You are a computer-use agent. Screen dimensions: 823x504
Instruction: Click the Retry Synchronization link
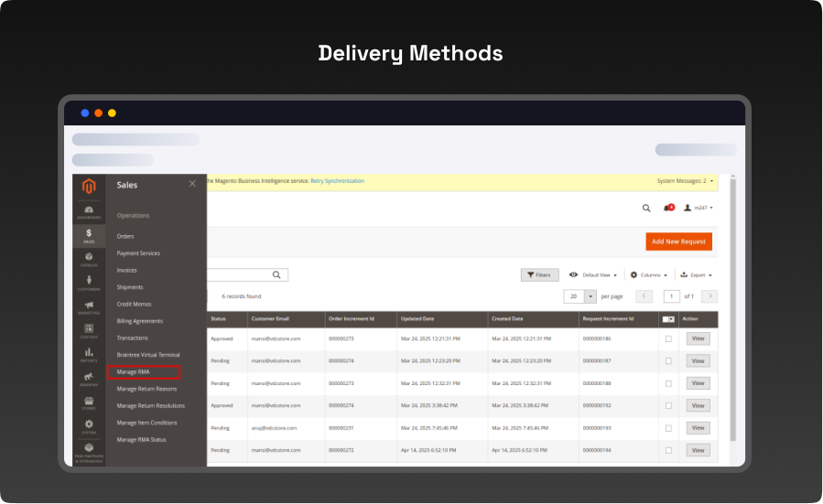click(x=337, y=181)
